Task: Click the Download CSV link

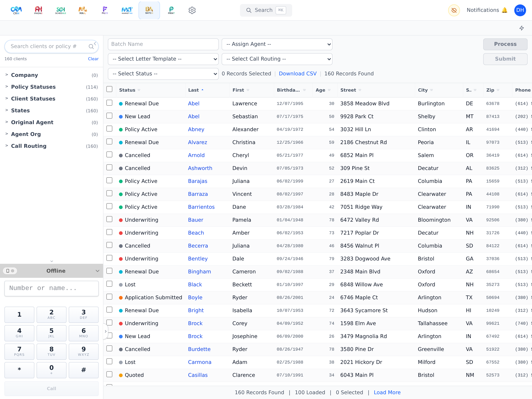Action: (298, 74)
